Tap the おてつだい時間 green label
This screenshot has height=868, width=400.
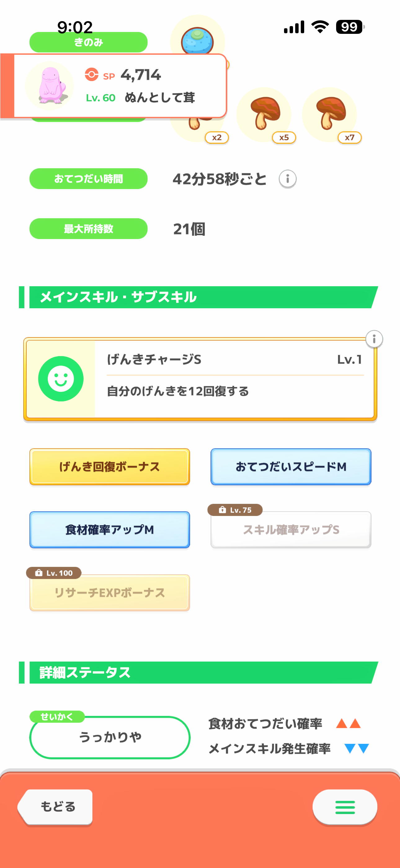coord(89,179)
